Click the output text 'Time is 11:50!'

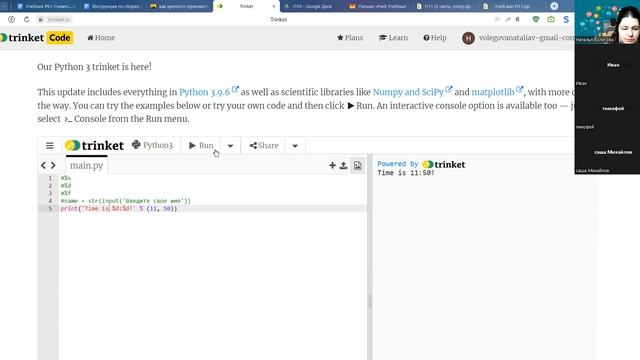pos(406,173)
